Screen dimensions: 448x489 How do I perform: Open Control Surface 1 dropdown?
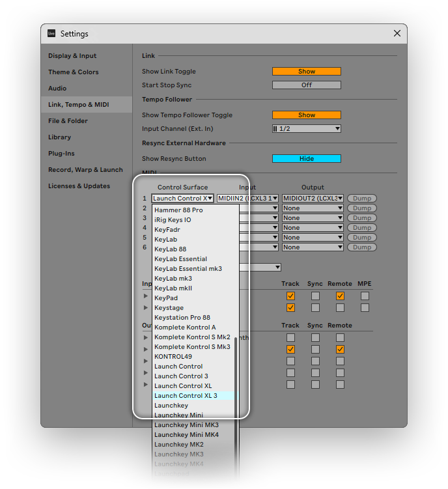tap(182, 199)
